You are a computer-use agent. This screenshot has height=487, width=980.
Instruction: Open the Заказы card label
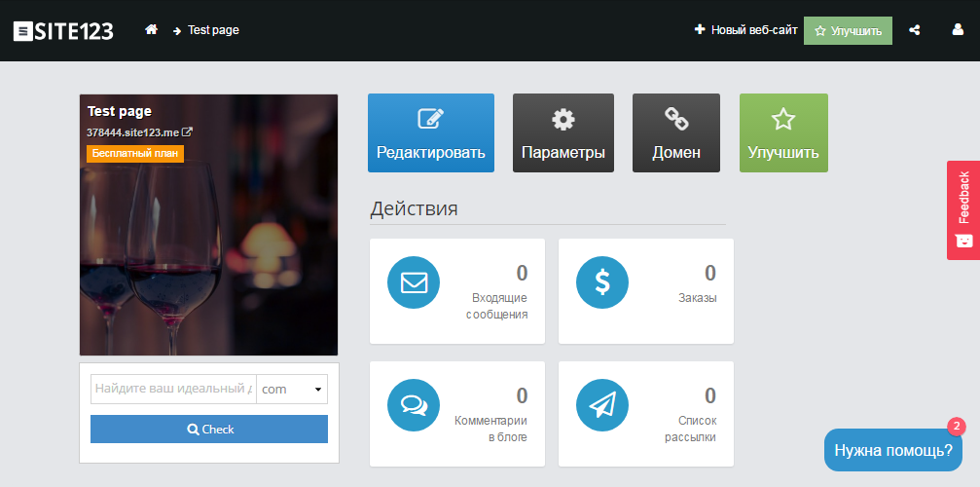(698, 298)
